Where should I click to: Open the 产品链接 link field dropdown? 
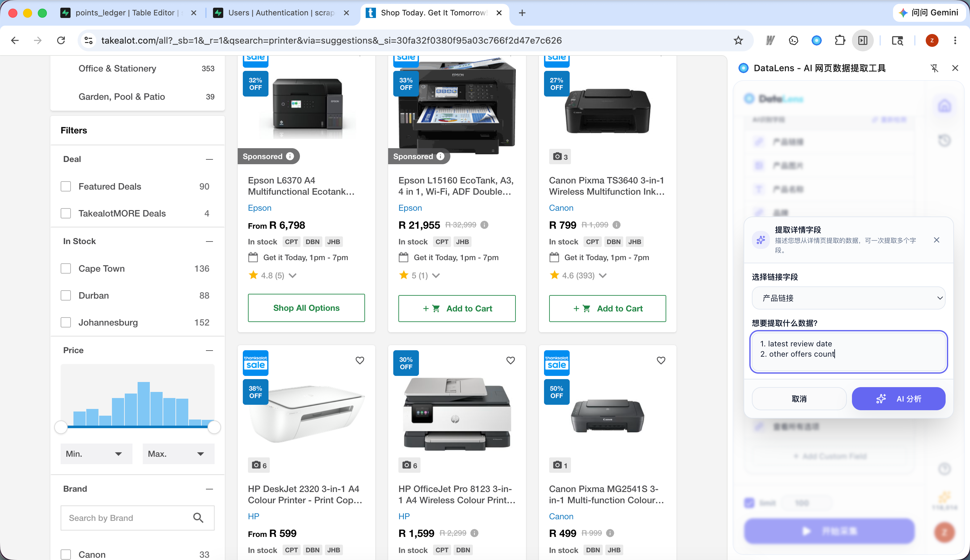(x=848, y=298)
